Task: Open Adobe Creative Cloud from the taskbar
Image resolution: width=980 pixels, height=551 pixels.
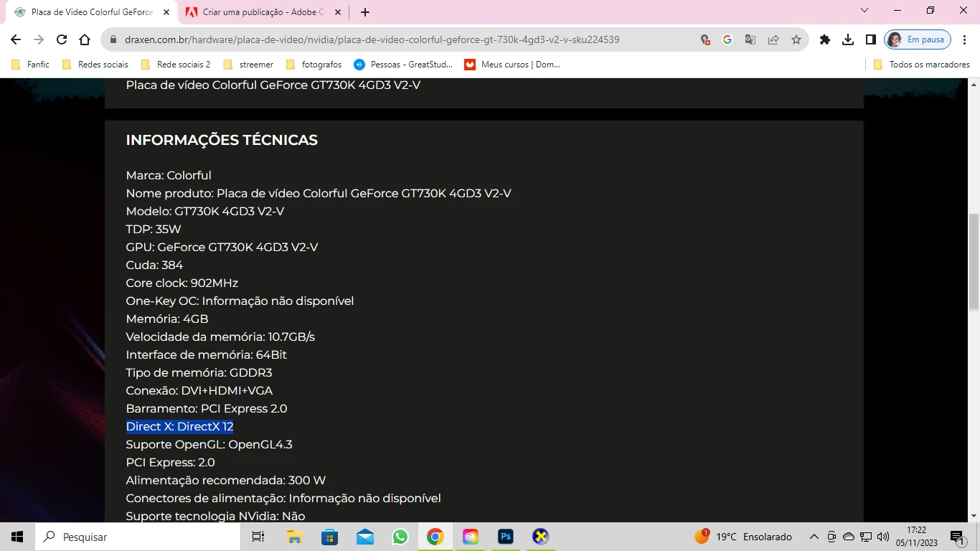Action: (x=471, y=537)
